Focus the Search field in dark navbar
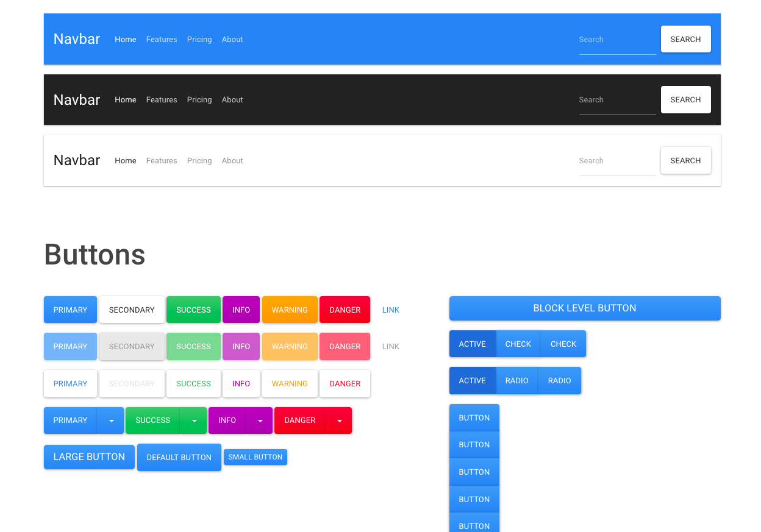 point(617,100)
